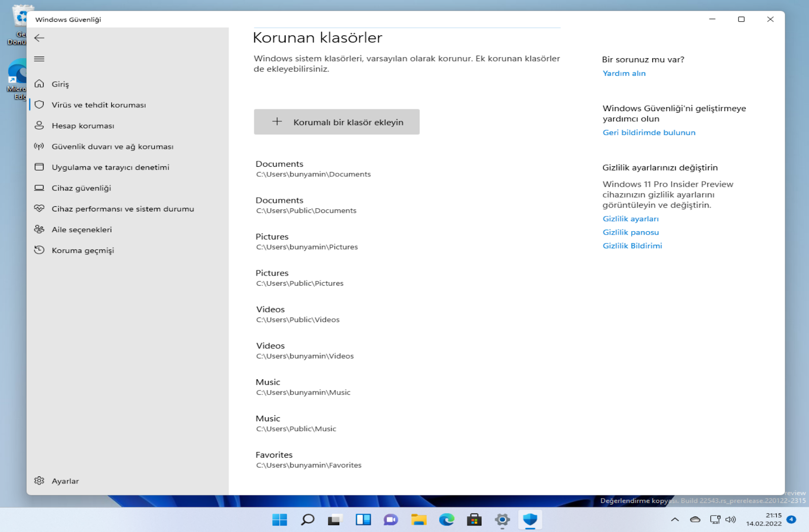
Task: Click the family icon for Aile seçenekleri
Action: click(39, 229)
